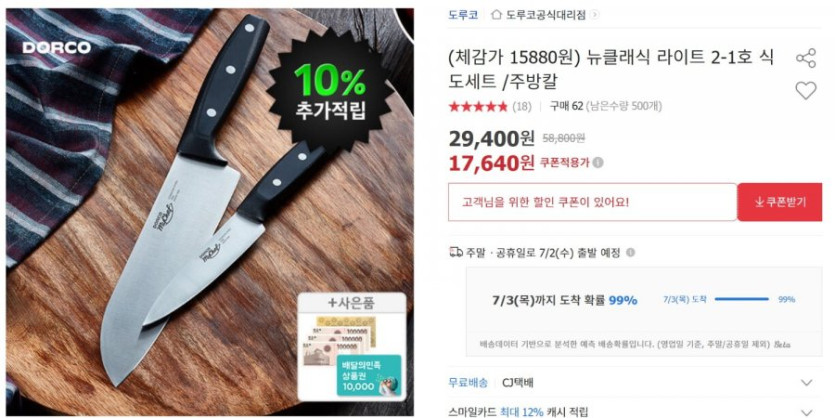
Task: Click info icon beside 출발 예정
Action: [x=631, y=252]
